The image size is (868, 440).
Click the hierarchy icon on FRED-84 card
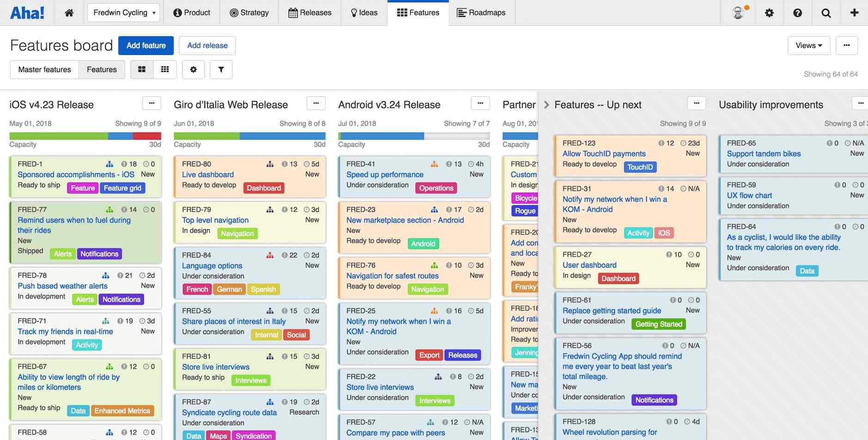click(270, 255)
